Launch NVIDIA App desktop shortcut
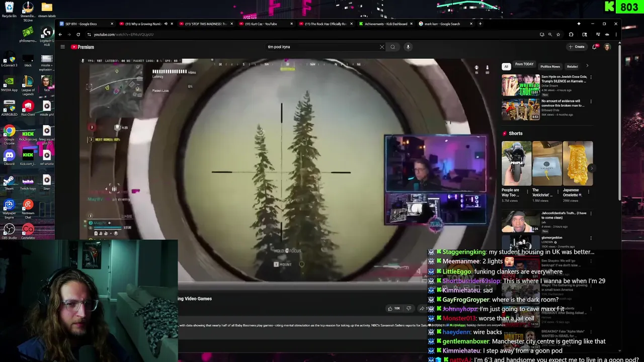 (x=9, y=83)
